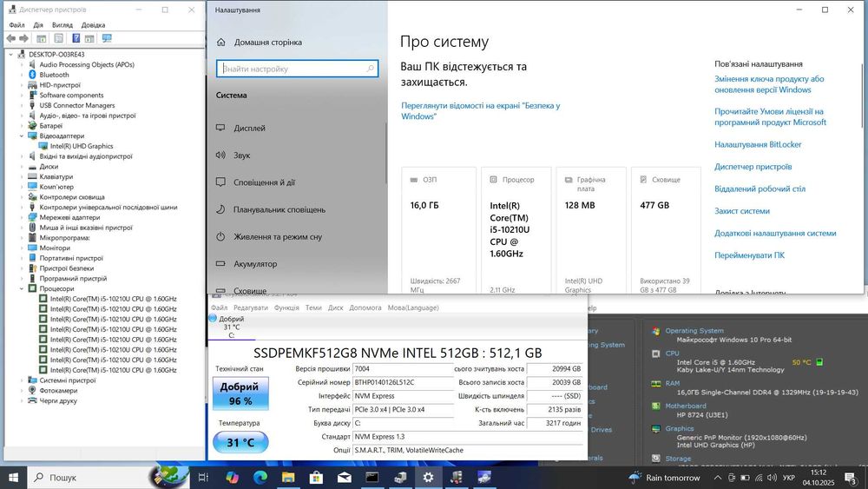Open Copilot icon on taskbar
The height and width of the screenshot is (489, 868).
coord(232,478)
